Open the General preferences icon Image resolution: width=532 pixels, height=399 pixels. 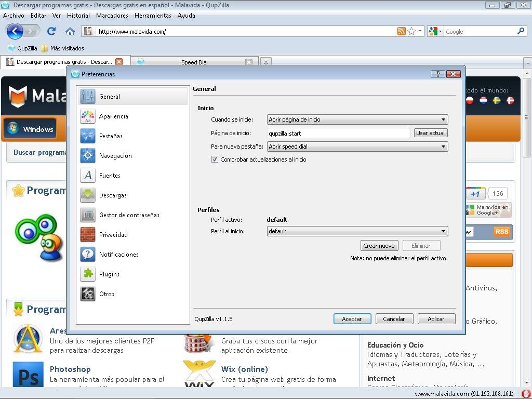point(87,96)
